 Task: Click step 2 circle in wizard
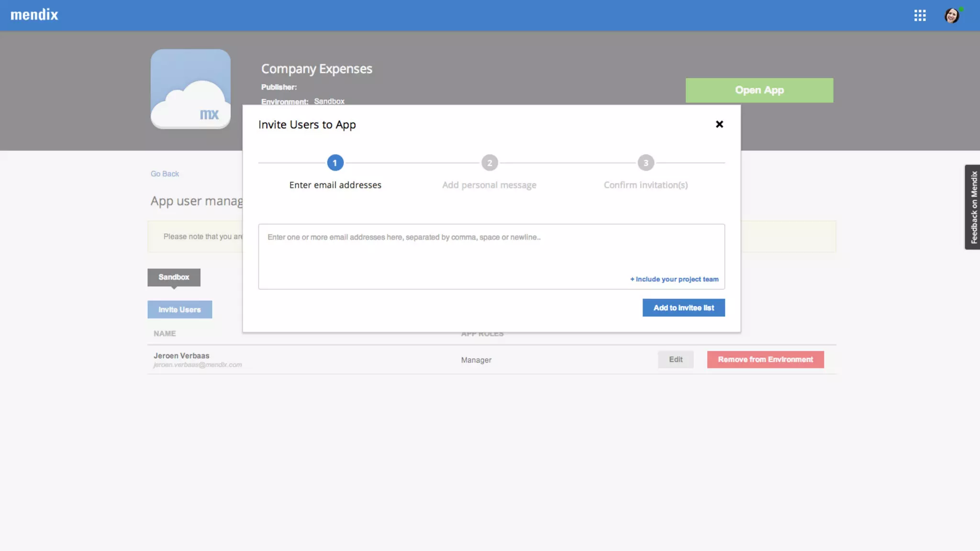click(x=490, y=163)
